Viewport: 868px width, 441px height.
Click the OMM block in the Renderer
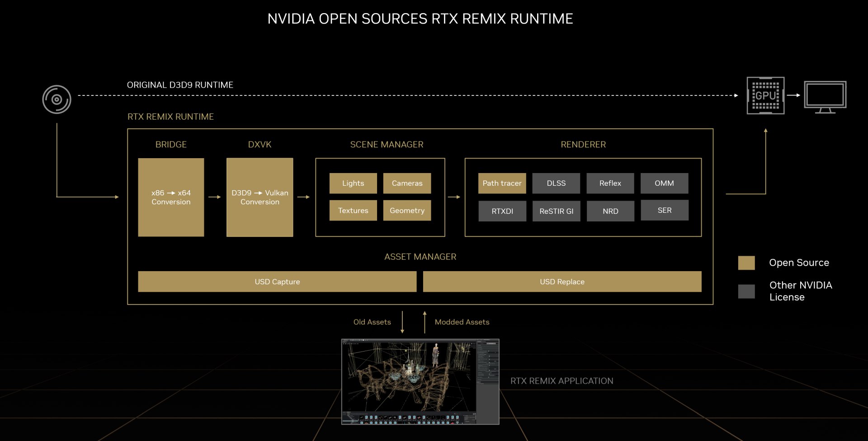(665, 183)
